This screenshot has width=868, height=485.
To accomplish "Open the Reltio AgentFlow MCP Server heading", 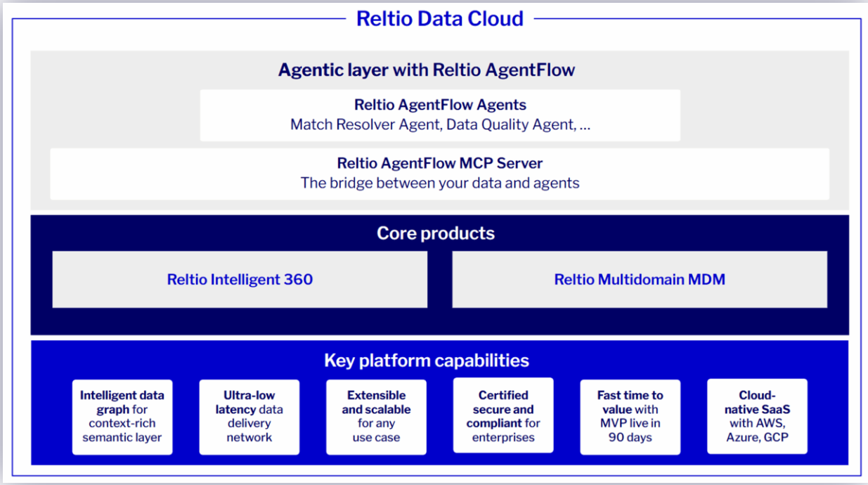I will pyautogui.click(x=440, y=163).
